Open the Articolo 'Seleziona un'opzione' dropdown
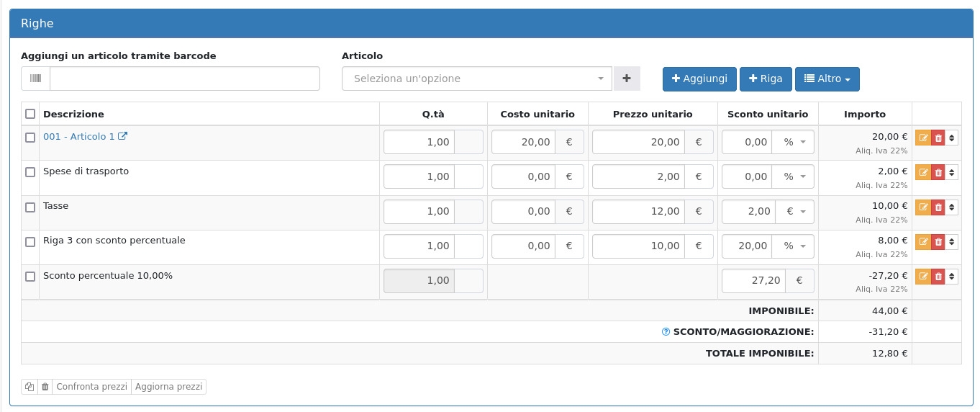 pyautogui.click(x=476, y=79)
